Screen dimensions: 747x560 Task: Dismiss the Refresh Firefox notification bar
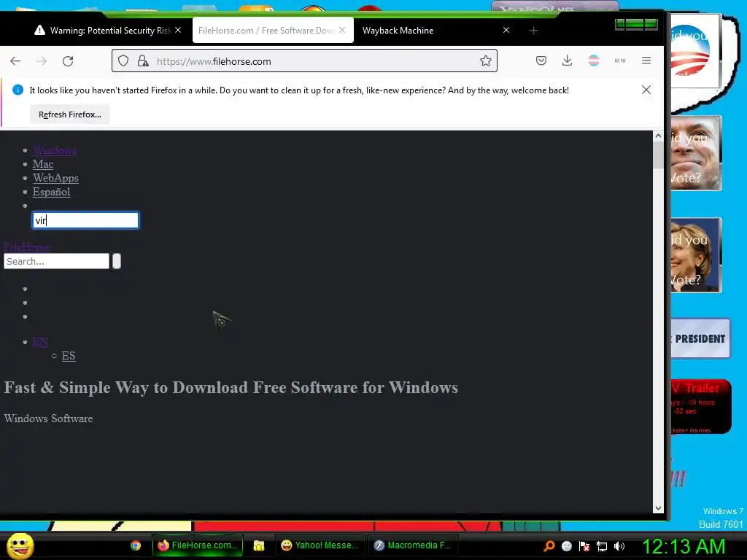coord(646,90)
